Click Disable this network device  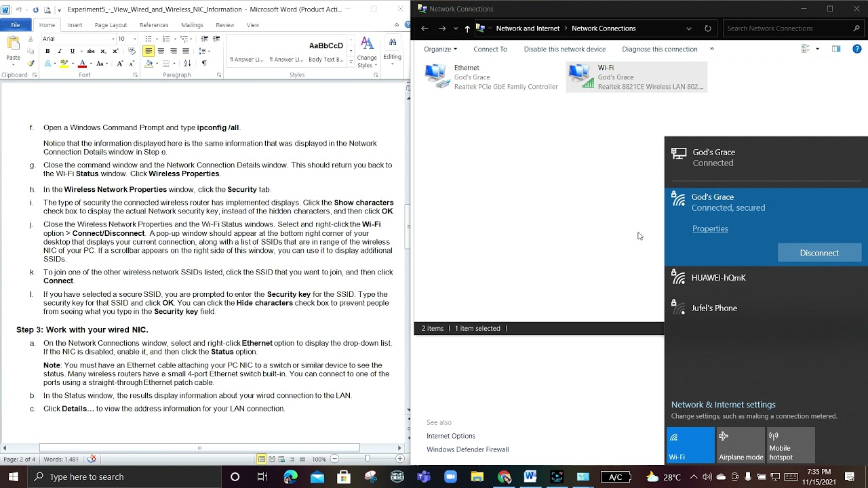pyautogui.click(x=565, y=49)
